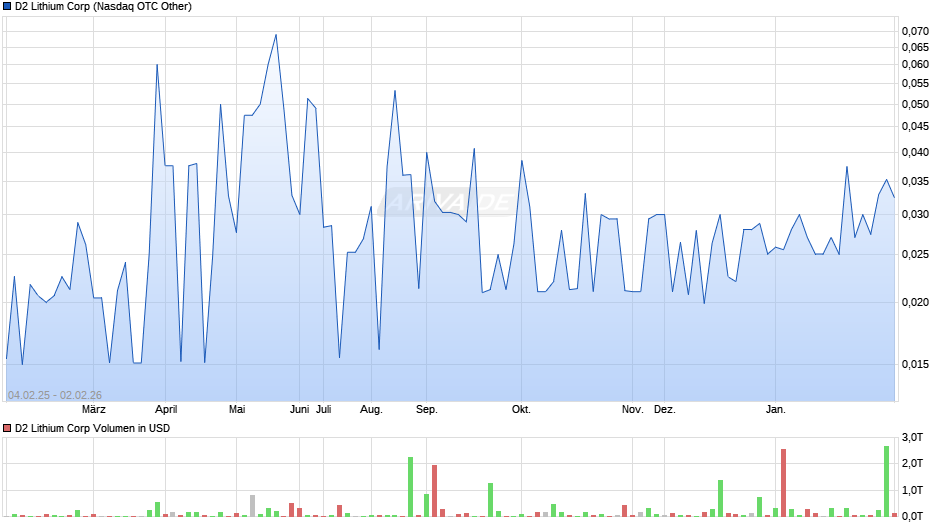Click the 0,050 price axis value
Screen dimensions: 940x526
pos(915,104)
